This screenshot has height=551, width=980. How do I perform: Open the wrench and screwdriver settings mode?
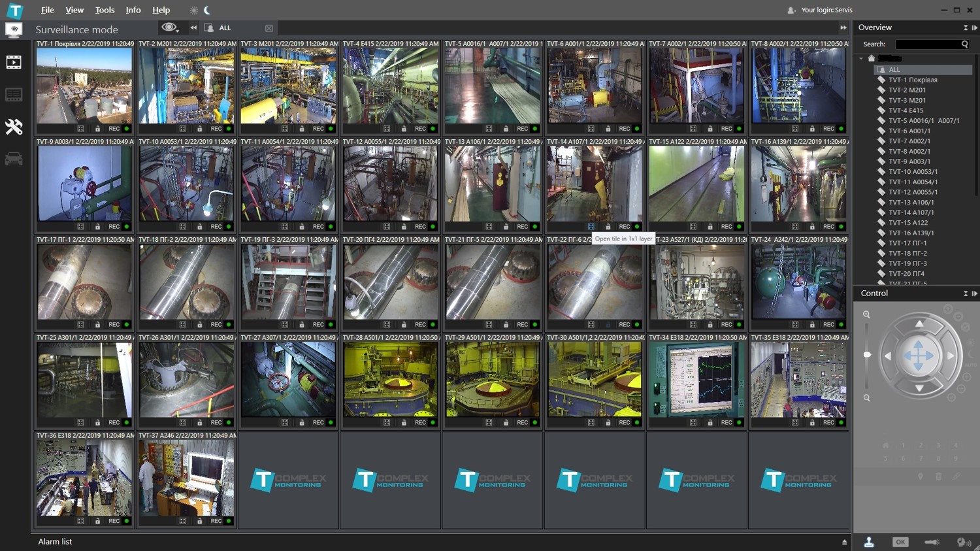14,126
